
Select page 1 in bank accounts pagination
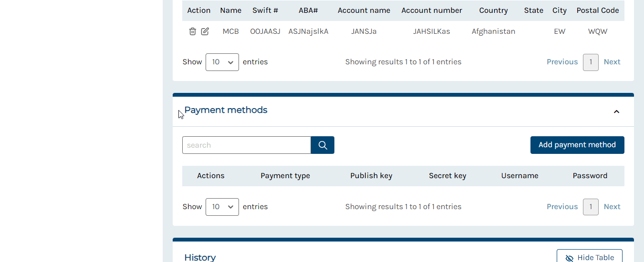pyautogui.click(x=591, y=62)
